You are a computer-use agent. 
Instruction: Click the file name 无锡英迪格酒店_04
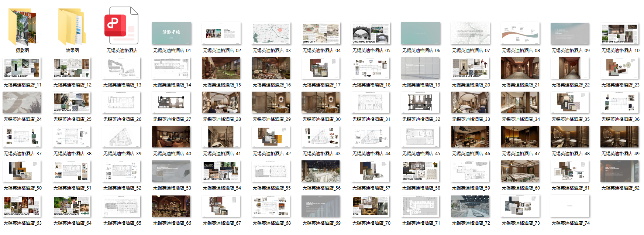tap(321, 51)
